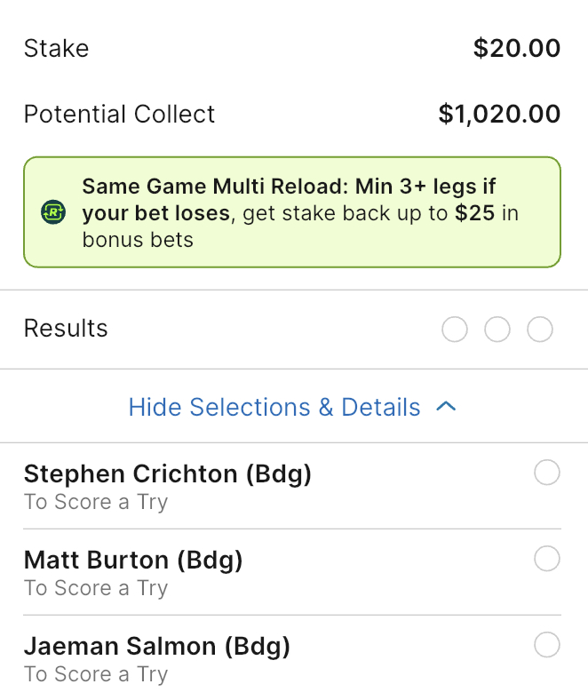Open Jaeman Salmon (Bdg) selection
Screen dimensions: 588x700
(157, 646)
